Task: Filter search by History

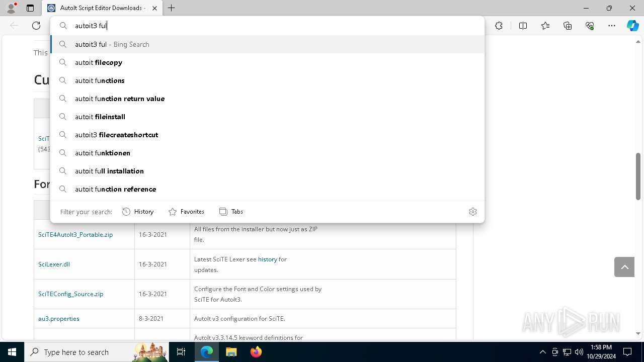Action: pyautogui.click(x=138, y=212)
